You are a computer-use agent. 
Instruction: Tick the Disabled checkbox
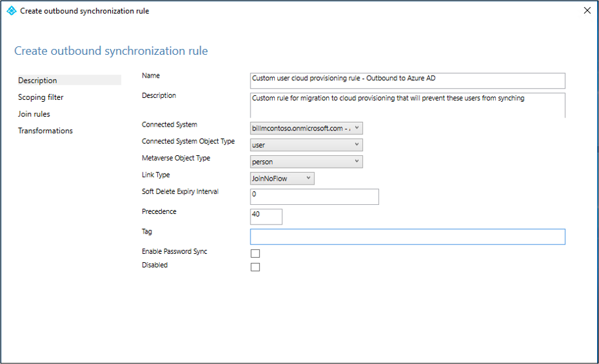[255, 267]
